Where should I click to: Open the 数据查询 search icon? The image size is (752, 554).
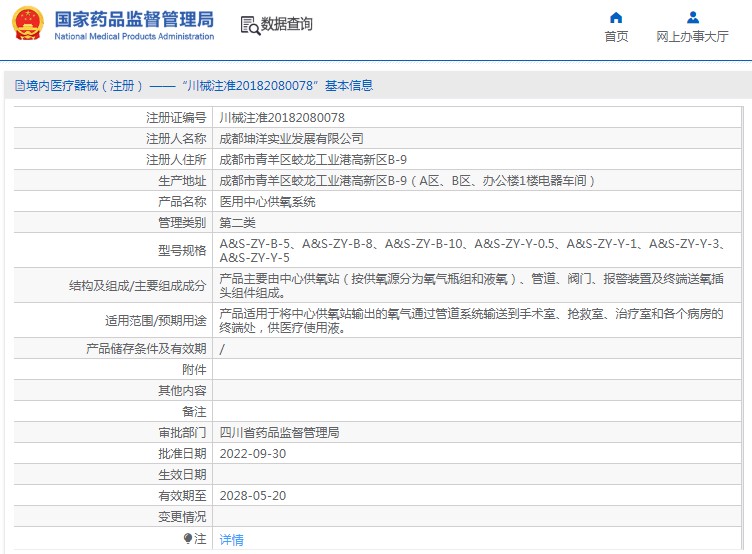(250, 25)
